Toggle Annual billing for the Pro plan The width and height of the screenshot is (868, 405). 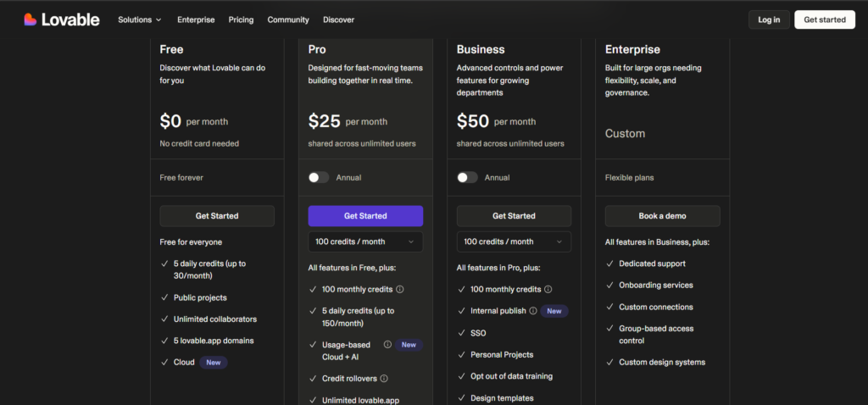point(319,178)
